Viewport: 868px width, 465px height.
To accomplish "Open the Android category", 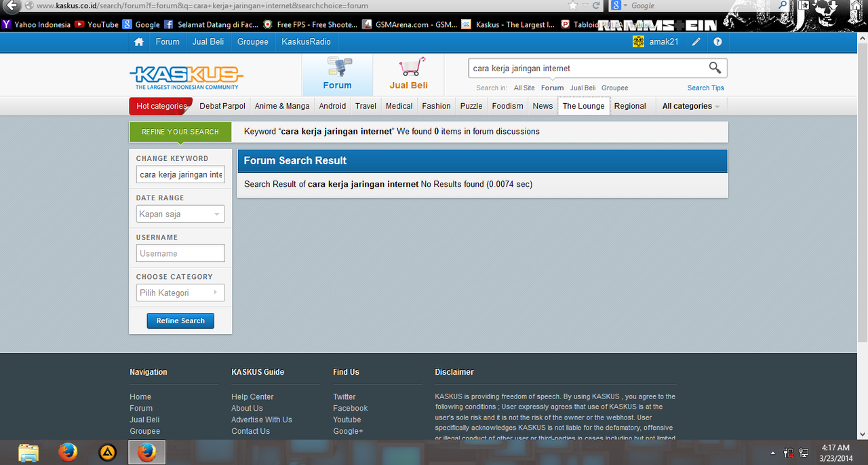I will pyautogui.click(x=332, y=106).
